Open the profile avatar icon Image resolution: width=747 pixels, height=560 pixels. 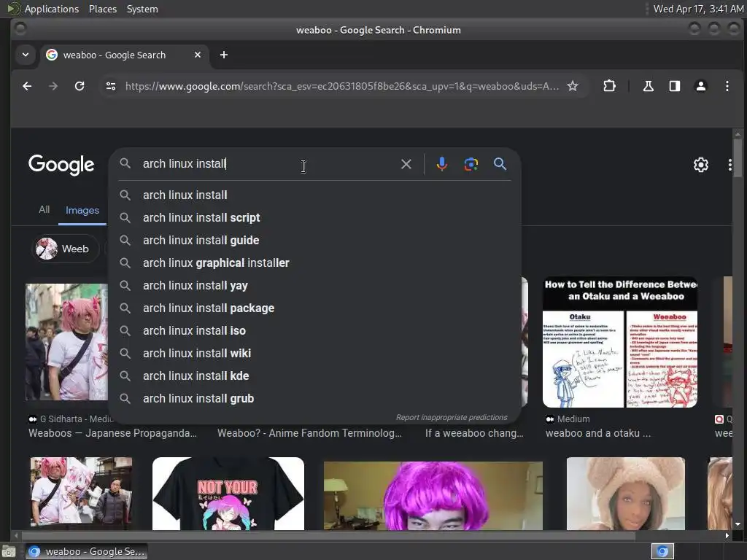(x=701, y=86)
